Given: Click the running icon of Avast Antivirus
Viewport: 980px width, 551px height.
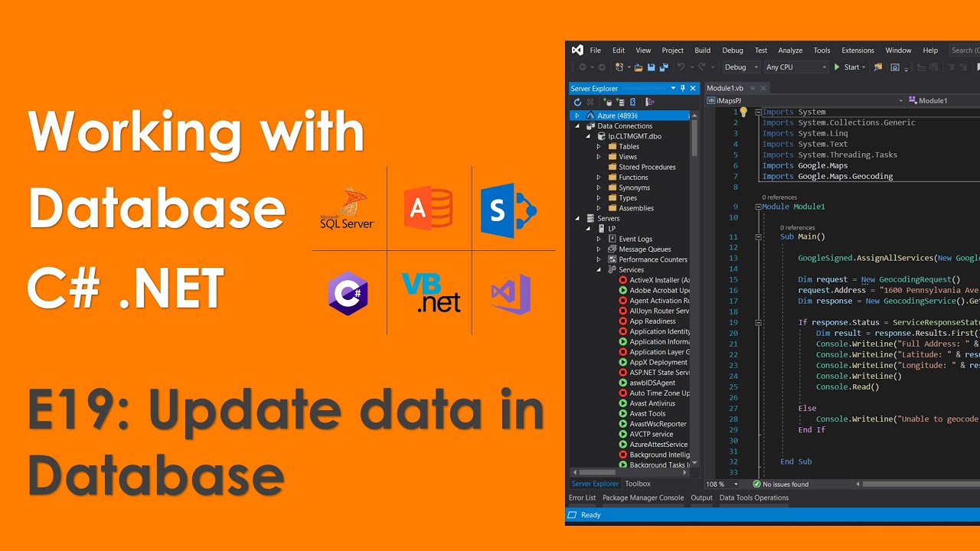Looking at the screenshot, I should [x=622, y=403].
